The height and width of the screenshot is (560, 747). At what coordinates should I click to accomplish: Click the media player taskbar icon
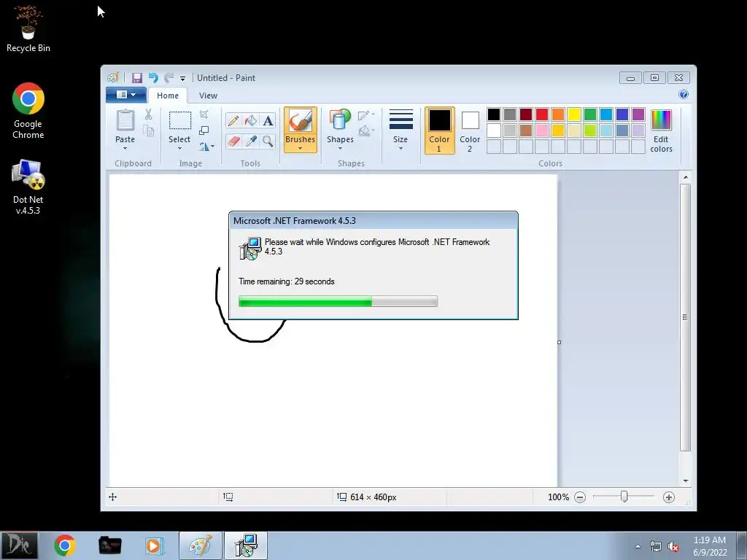click(x=155, y=545)
